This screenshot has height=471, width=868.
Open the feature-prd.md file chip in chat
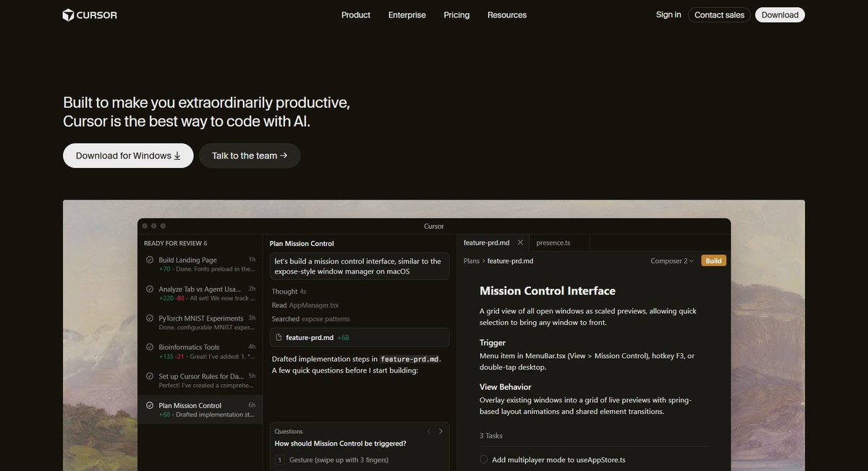(359, 337)
